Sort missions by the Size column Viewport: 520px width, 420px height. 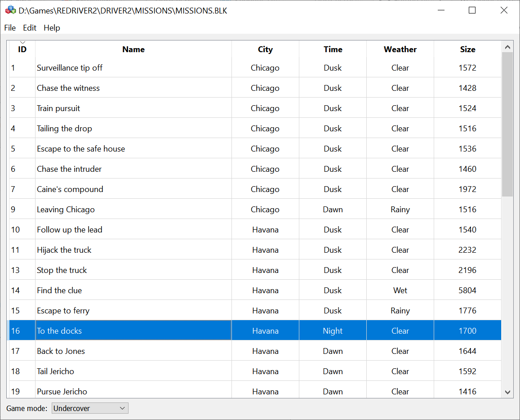click(x=467, y=49)
